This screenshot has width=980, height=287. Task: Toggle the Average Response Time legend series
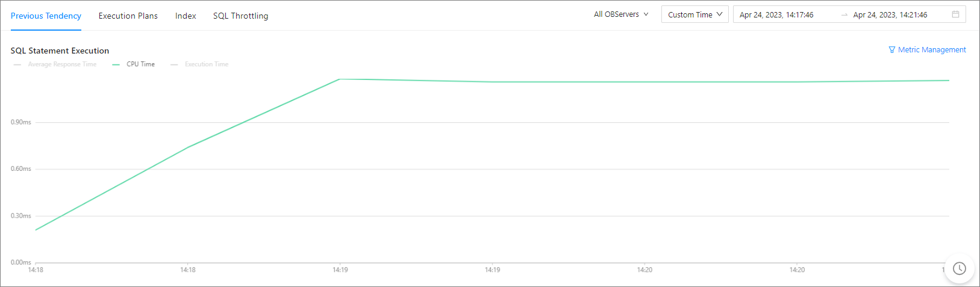click(61, 64)
